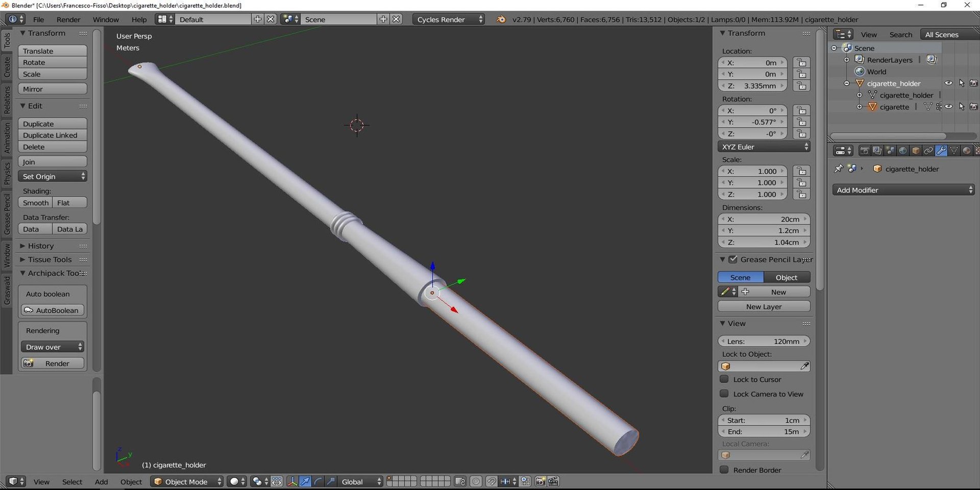Open the Render properties camera tab
The width and height of the screenshot is (980, 490).
click(864, 151)
